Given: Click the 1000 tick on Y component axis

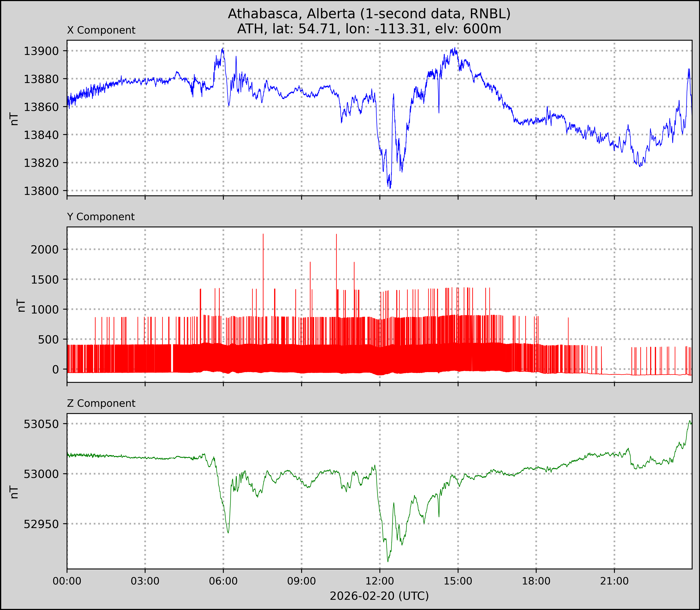Looking at the screenshot, I should [45, 309].
